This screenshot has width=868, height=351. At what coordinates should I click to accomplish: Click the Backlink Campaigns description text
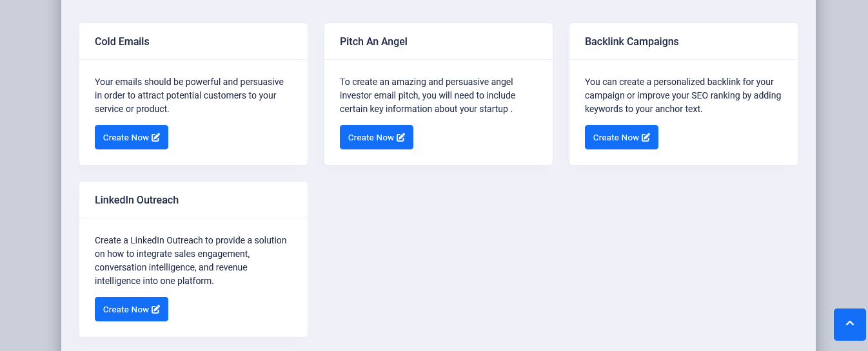(x=682, y=95)
